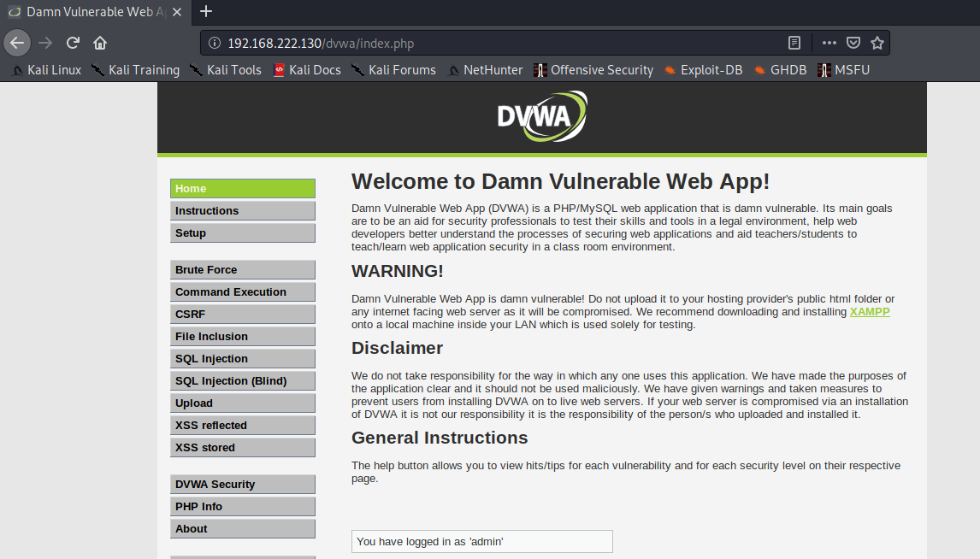Click the Welcome to Damn Vulnerable Web App heading
This screenshot has width=980, height=559.
pyautogui.click(x=560, y=181)
